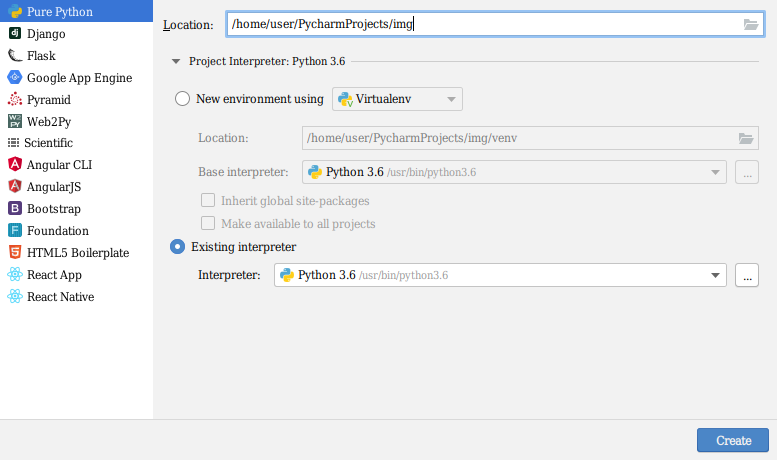Choose the Scientific project type label
The image size is (777, 460).
[x=49, y=143]
